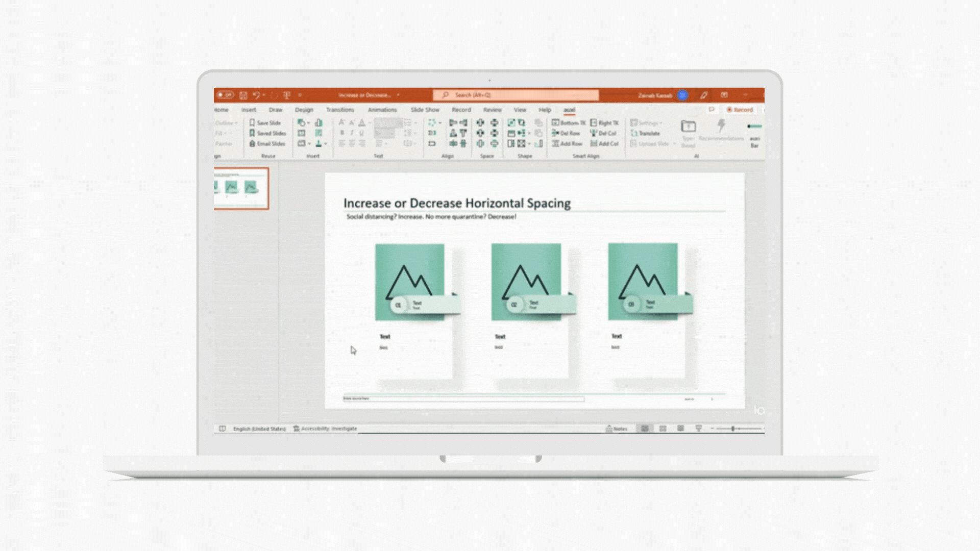Click the Bold formatting icon
Image resolution: width=980 pixels, height=551 pixels.
[342, 133]
